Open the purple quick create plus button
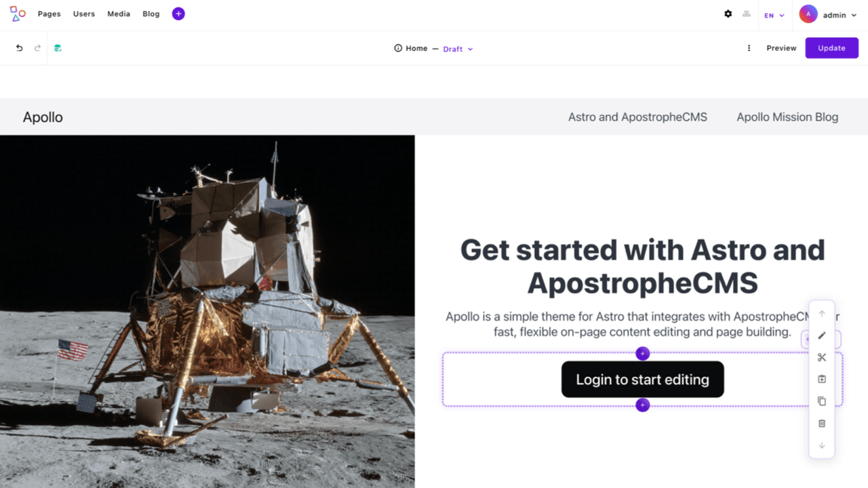Viewport: 868px width, 488px height. coord(178,14)
